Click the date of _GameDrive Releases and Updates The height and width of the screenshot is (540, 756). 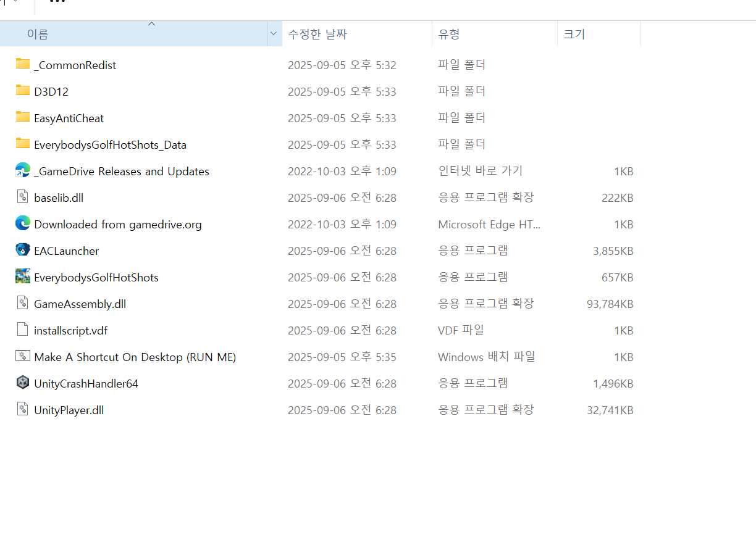click(342, 171)
